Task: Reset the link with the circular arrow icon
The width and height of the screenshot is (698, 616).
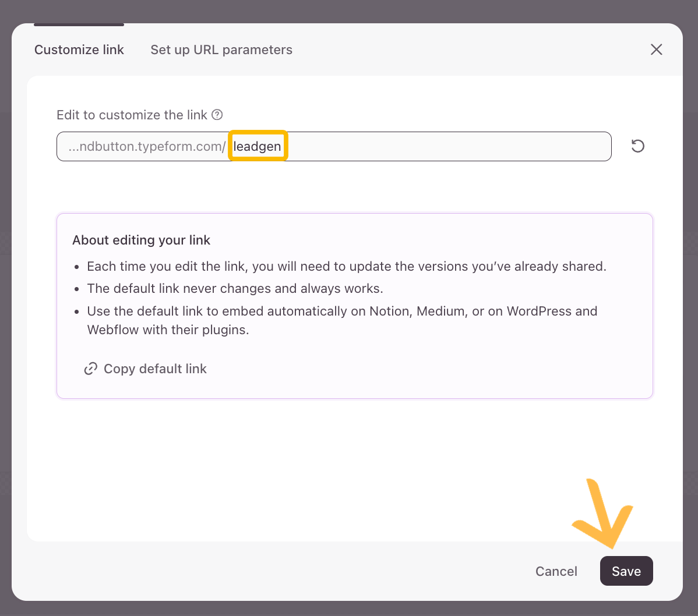Action: tap(638, 146)
